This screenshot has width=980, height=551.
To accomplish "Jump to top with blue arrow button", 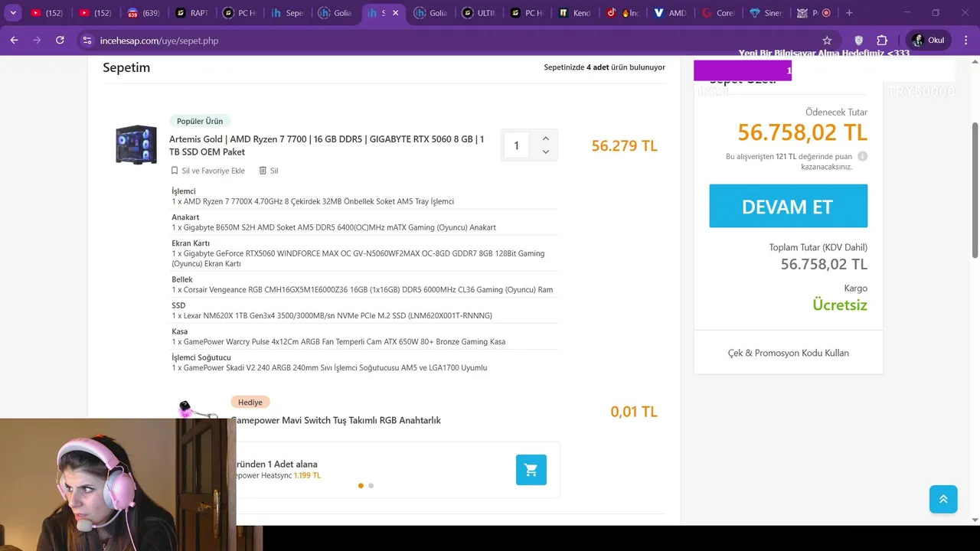I will 943,499.
